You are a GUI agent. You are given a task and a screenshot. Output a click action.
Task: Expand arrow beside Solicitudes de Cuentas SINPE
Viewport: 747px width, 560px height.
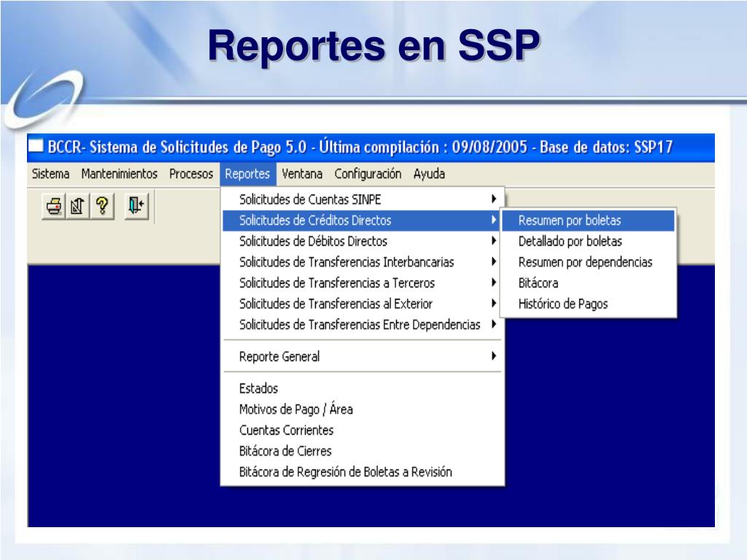pos(494,199)
